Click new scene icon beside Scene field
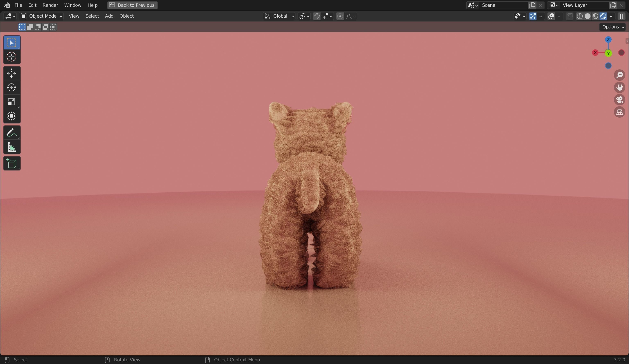The width and height of the screenshot is (629, 364). 532,5
